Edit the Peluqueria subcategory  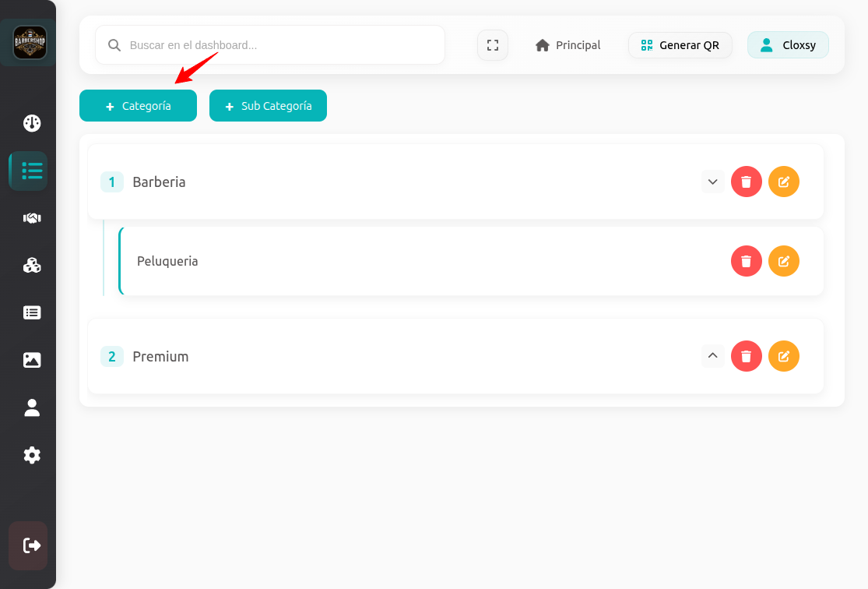pos(783,261)
